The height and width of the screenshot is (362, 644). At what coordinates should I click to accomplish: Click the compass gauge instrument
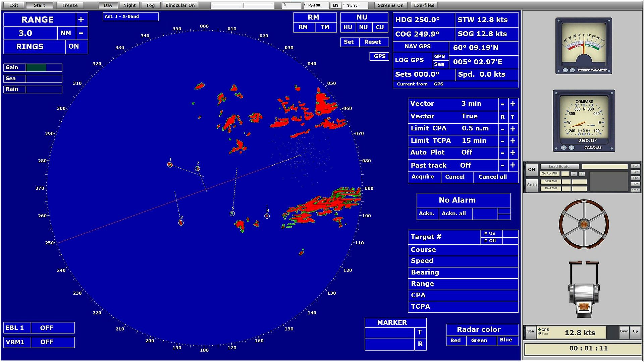pyautogui.click(x=584, y=121)
